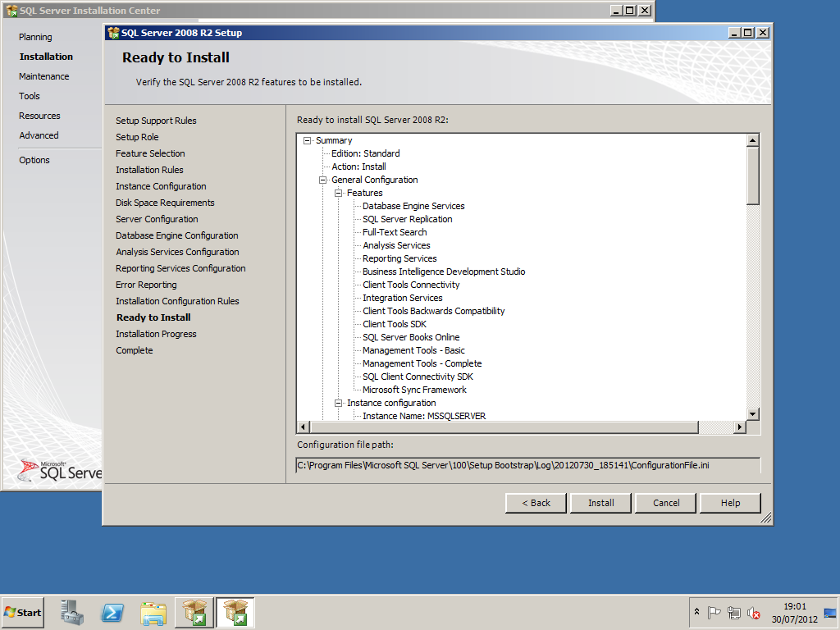Switch to second SQL Server setup taskbar icon
840x630 pixels.
(x=235, y=612)
